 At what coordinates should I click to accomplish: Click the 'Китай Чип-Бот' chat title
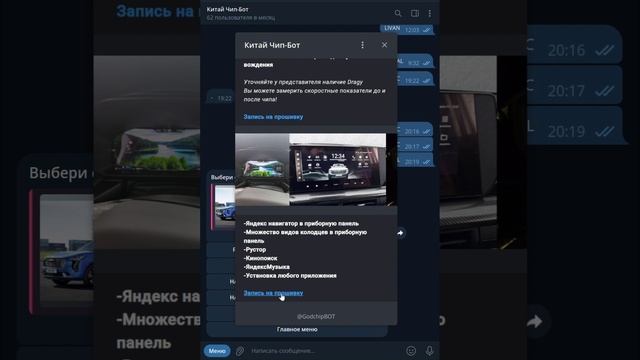point(227,9)
